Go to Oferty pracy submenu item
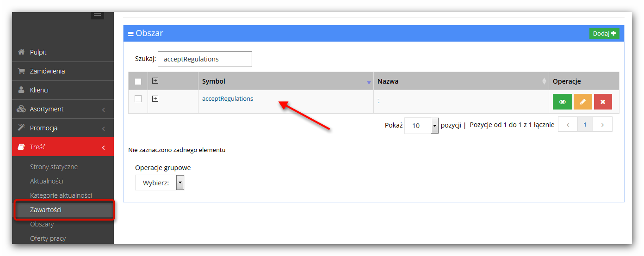Viewport: 644px width, 256px height. [48, 238]
